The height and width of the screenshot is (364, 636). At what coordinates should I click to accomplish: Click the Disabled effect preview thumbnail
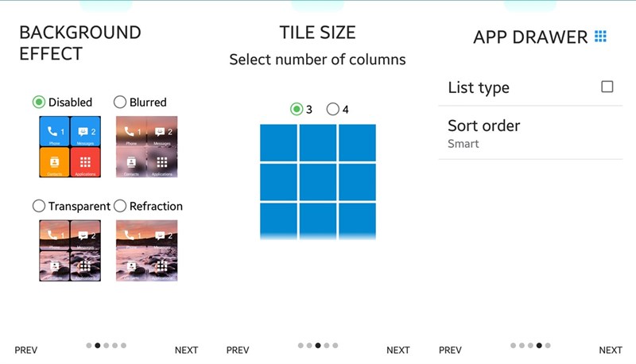(70, 146)
